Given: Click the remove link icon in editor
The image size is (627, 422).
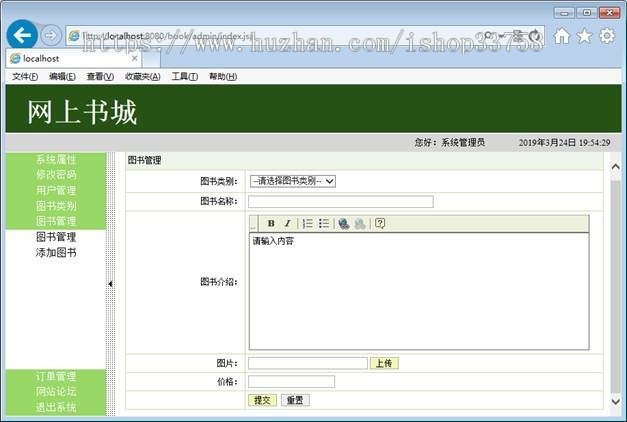Looking at the screenshot, I should (360, 224).
